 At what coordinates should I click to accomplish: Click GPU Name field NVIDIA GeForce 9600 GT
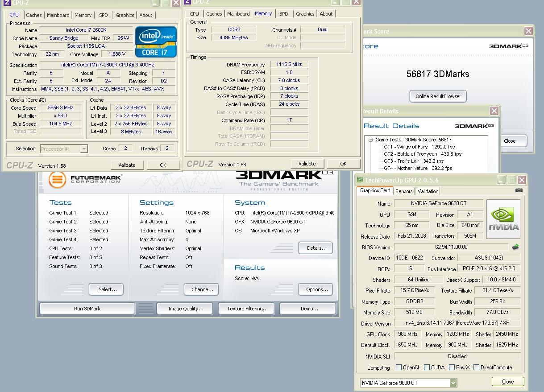coord(438,203)
